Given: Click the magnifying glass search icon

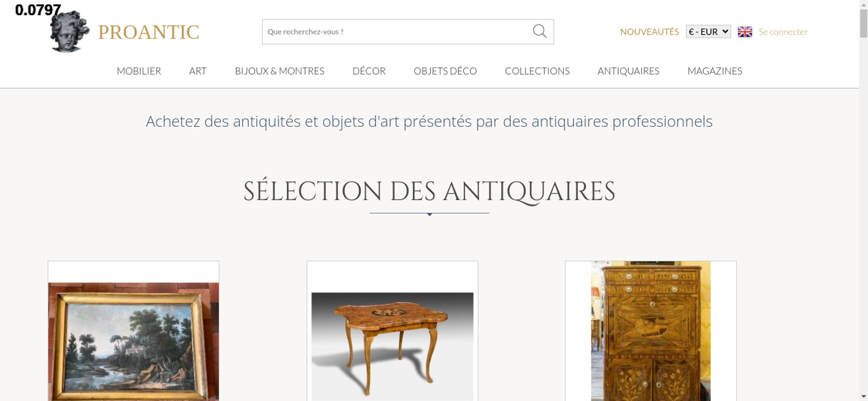Looking at the screenshot, I should [x=539, y=31].
